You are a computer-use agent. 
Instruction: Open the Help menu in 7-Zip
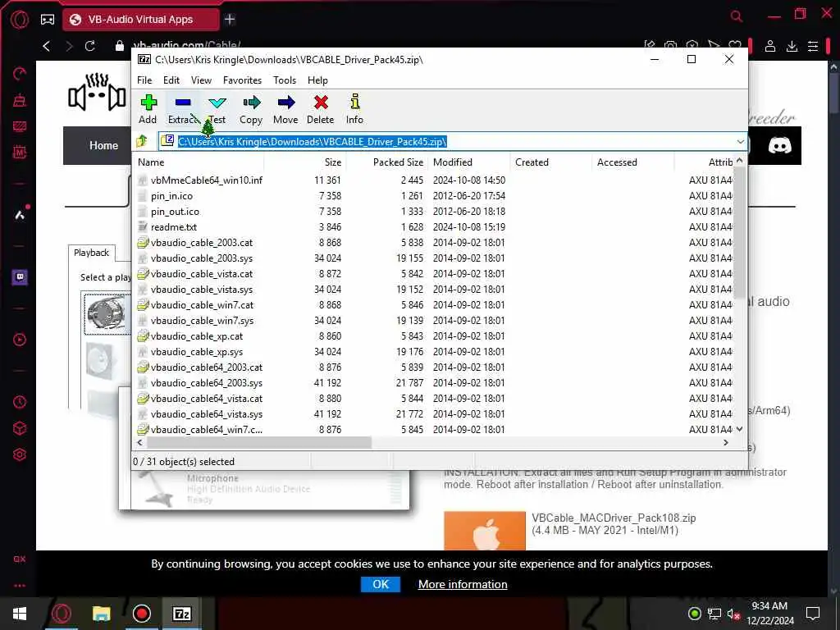tap(317, 80)
